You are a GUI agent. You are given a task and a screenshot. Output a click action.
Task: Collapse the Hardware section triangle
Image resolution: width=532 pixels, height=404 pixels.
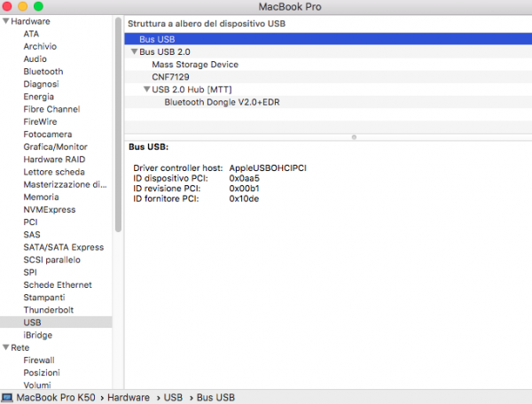(x=6, y=21)
